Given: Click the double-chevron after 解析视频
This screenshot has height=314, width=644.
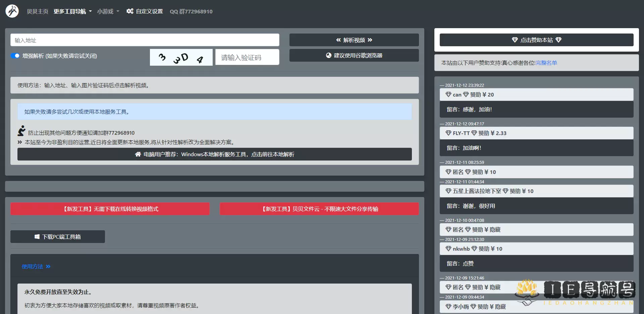Looking at the screenshot, I should (370, 40).
